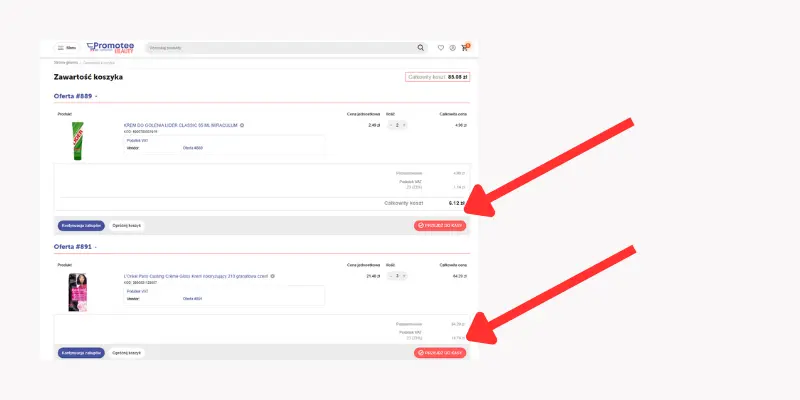Open the user account icon

click(x=452, y=47)
